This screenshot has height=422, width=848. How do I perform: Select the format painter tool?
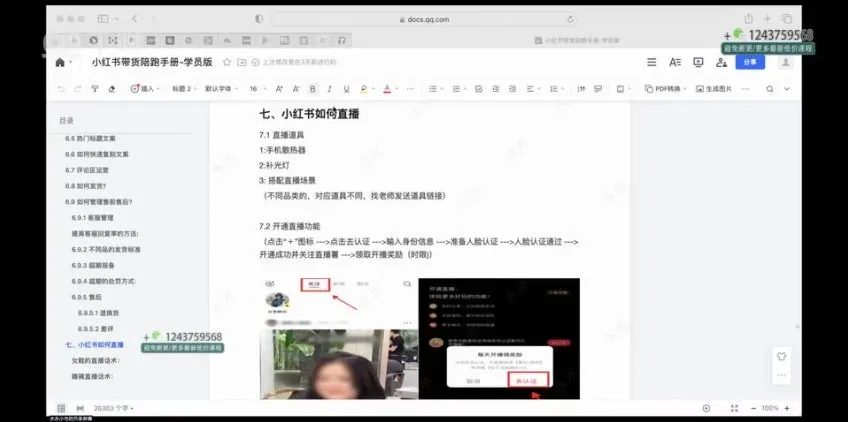pyautogui.click(x=95, y=89)
